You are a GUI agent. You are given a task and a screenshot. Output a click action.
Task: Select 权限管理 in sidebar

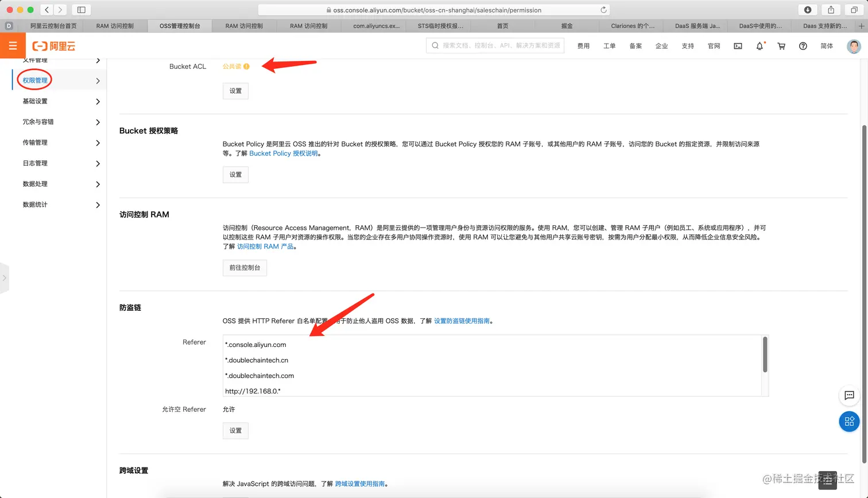[35, 80]
